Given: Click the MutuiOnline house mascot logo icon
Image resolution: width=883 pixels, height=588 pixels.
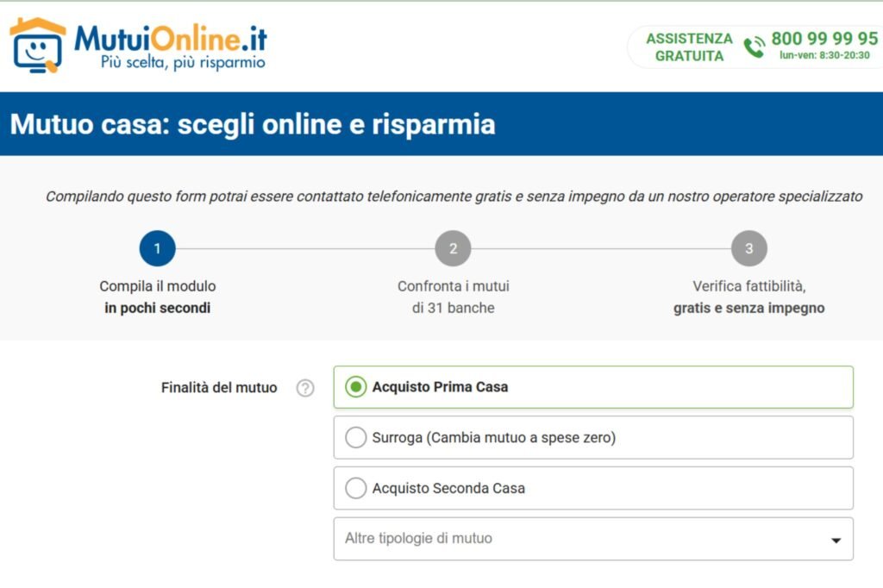Looking at the screenshot, I should (x=37, y=45).
